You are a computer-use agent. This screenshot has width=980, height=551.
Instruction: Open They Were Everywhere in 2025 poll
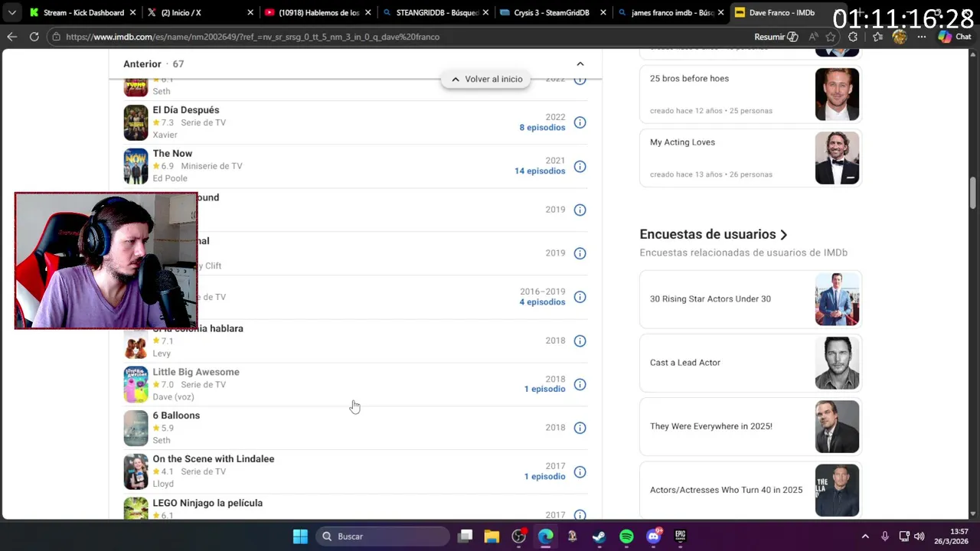tap(750, 426)
